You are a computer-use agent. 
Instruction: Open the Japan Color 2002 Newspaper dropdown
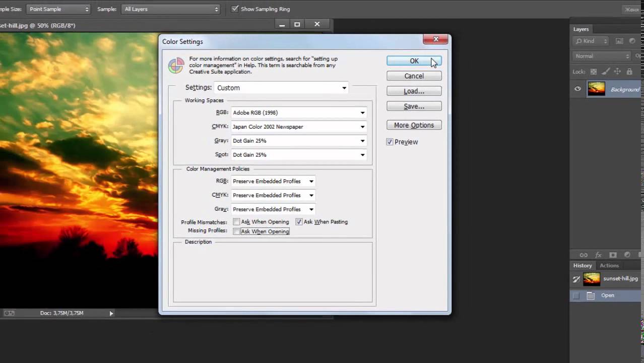pyautogui.click(x=298, y=127)
